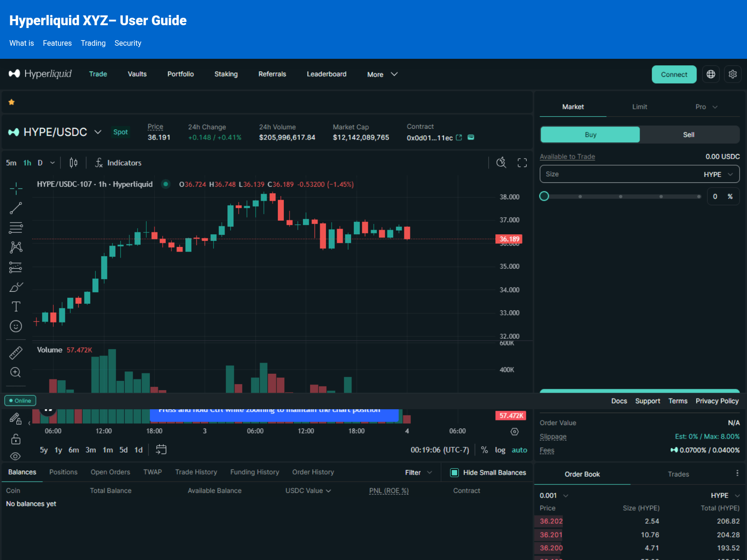
Task: Open the Leaderboard page
Action: [x=326, y=74]
